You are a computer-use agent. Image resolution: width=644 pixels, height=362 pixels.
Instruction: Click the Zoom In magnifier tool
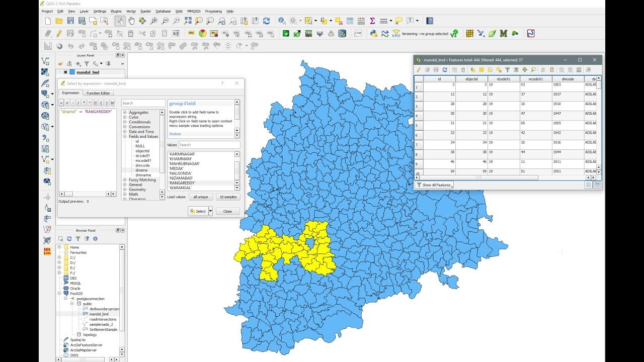click(153, 21)
